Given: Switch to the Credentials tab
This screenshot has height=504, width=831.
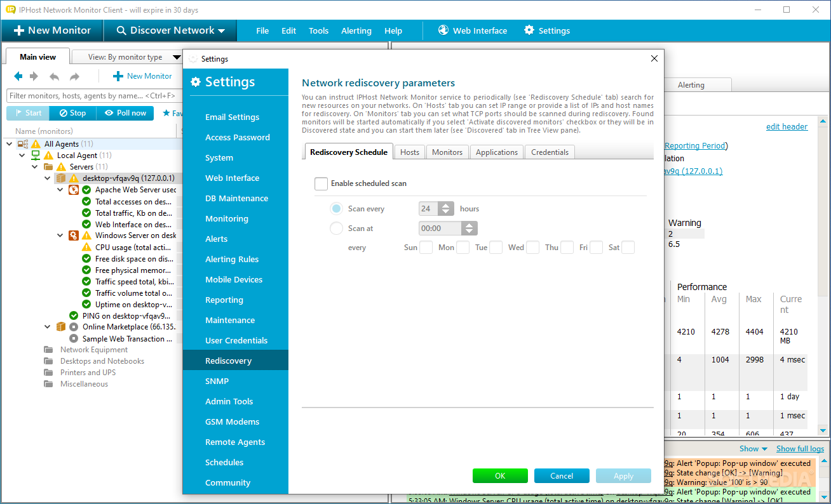Looking at the screenshot, I should point(550,152).
